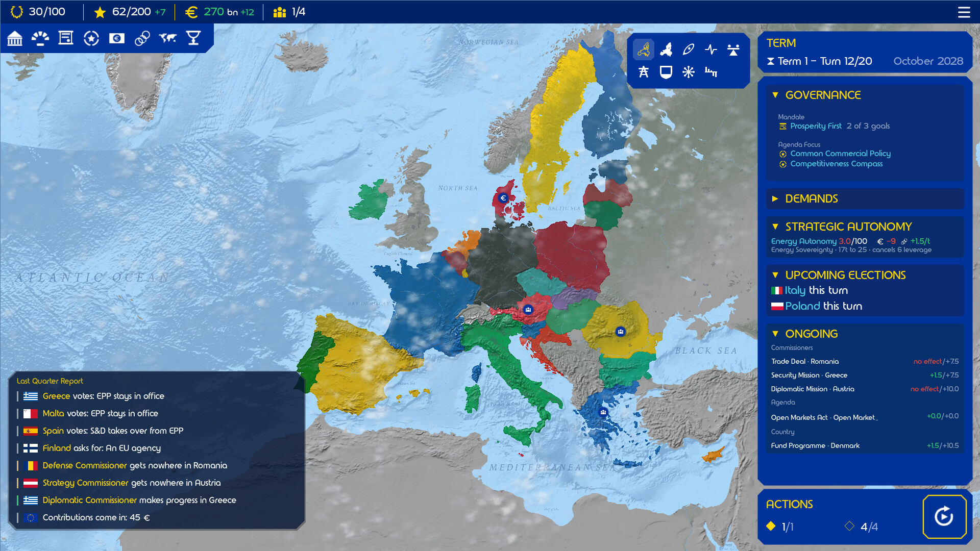This screenshot has width=980, height=551.
Task: Open the mandate certificate icon
Action: [66, 38]
